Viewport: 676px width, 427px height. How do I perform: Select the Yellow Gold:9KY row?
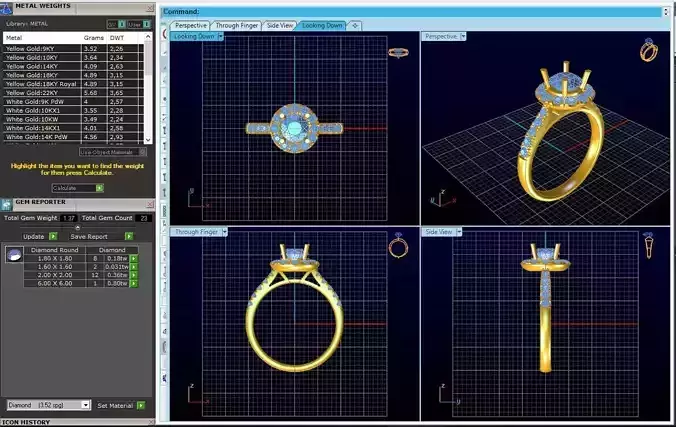click(x=73, y=49)
